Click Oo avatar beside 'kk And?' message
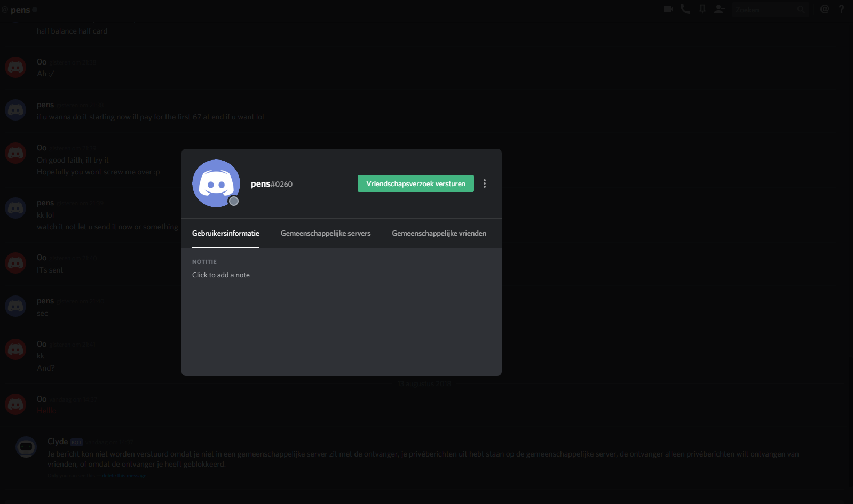 point(15,349)
